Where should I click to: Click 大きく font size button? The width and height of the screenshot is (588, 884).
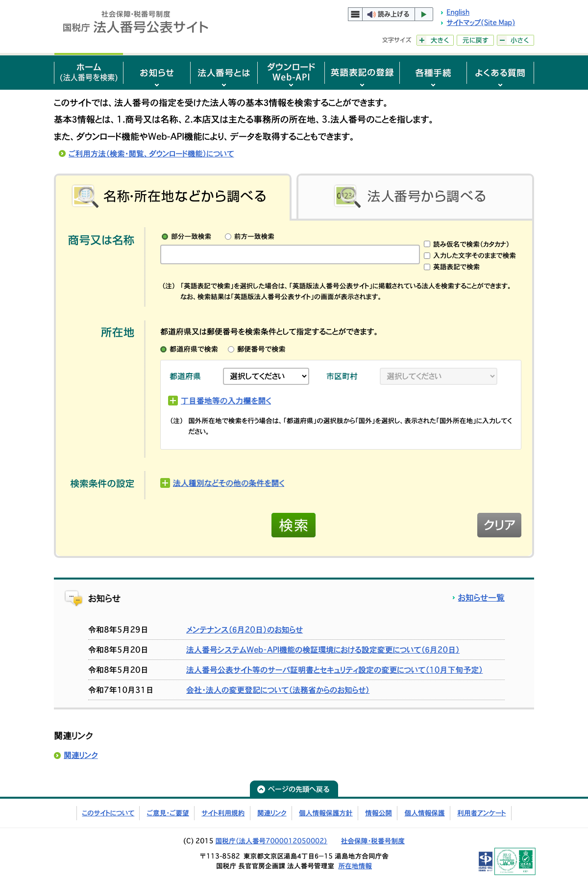(435, 40)
